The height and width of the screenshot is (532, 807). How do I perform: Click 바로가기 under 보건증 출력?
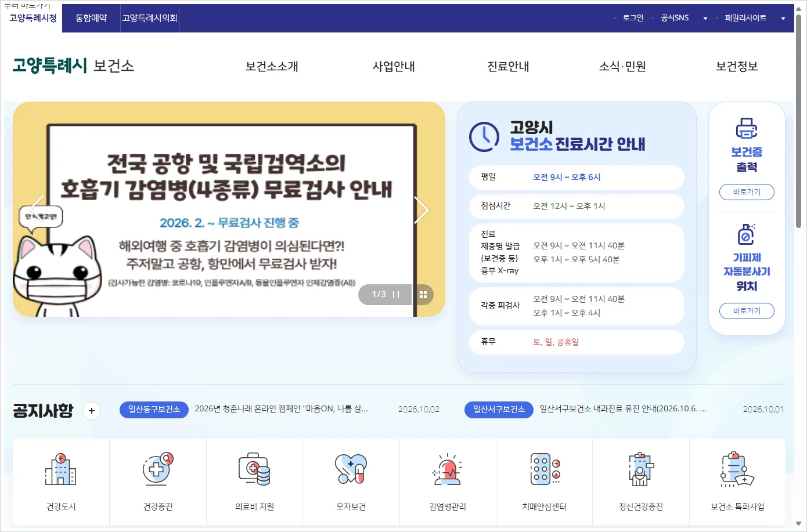747,192
